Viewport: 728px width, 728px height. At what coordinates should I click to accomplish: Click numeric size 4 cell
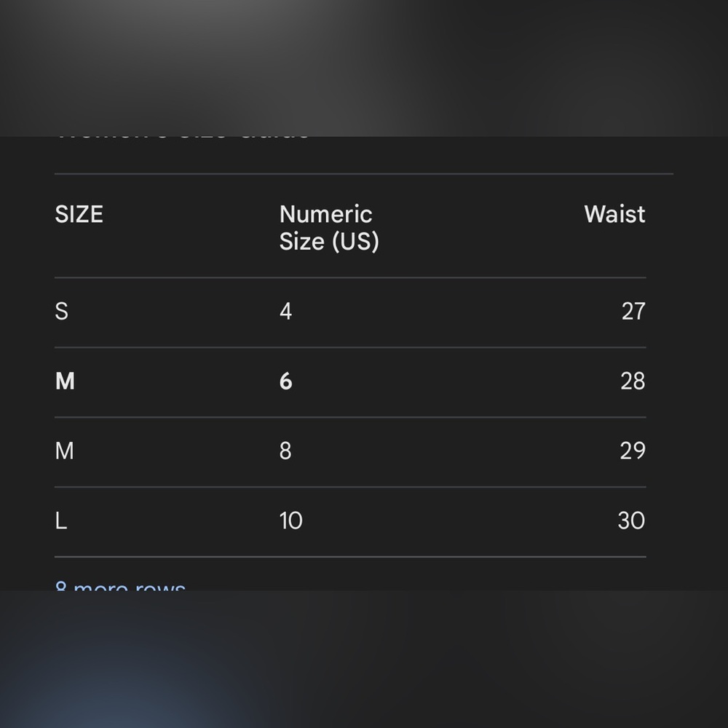[285, 311]
